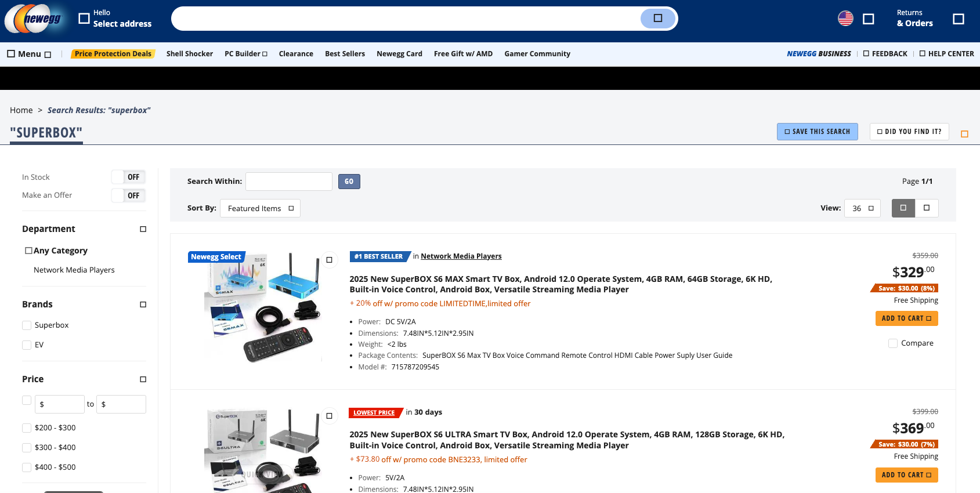This screenshot has height=493, width=980.
Task: Open the Shell Shocker menu item
Action: [189, 54]
